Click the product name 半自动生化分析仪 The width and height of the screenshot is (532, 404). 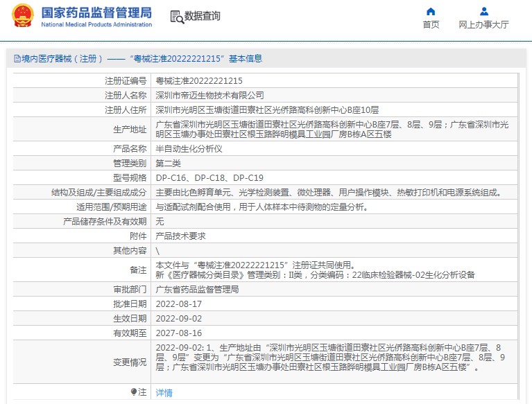pyautogui.click(x=189, y=148)
